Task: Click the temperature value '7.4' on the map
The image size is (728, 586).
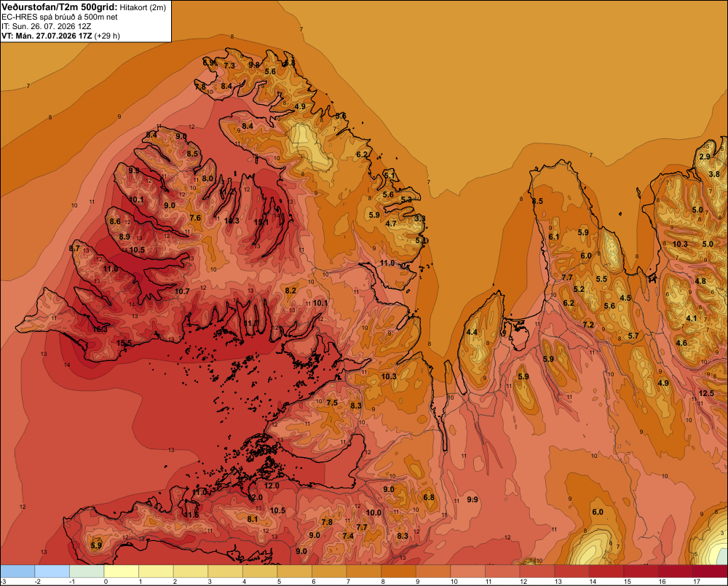Action: pos(348,536)
